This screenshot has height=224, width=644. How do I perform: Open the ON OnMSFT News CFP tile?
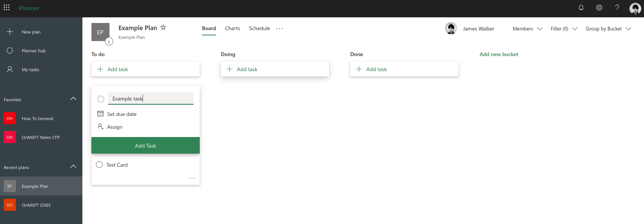point(10,137)
